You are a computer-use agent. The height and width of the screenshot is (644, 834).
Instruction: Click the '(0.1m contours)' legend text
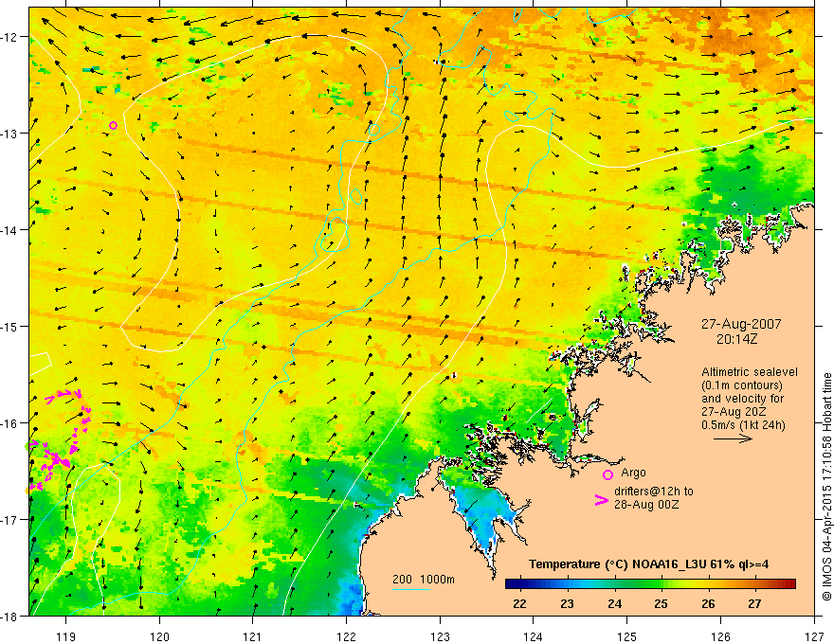point(742,385)
